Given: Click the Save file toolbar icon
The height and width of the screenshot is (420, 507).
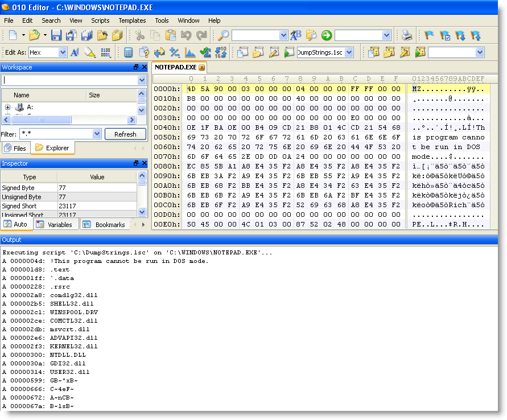Looking at the screenshot, I should click(56, 35).
